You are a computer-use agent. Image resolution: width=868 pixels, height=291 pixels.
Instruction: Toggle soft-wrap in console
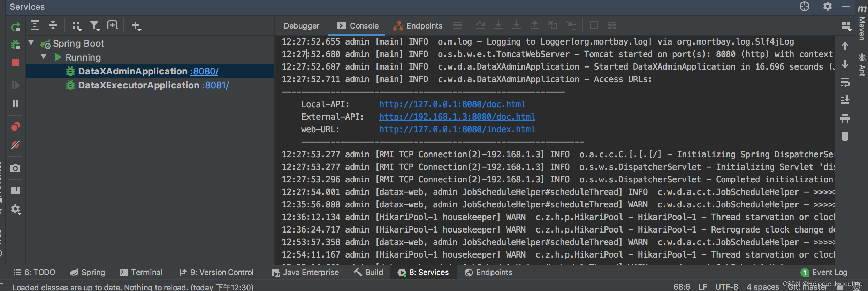(x=845, y=82)
